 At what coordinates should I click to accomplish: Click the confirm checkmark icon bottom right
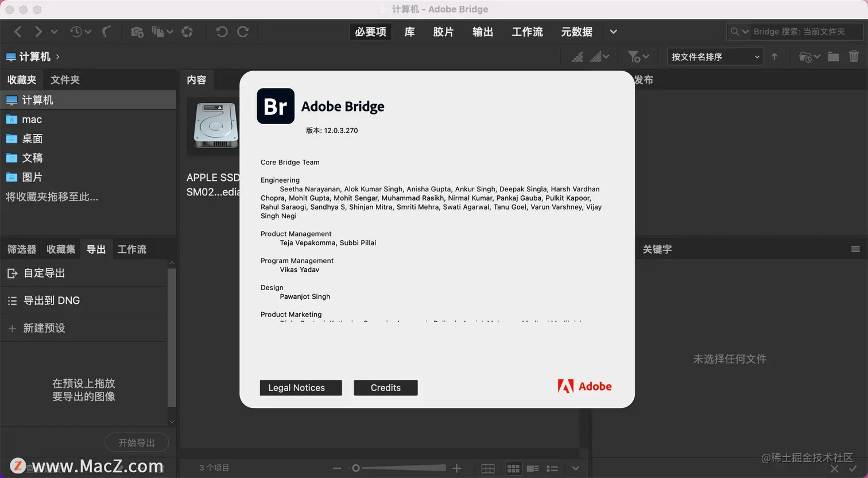click(853, 469)
